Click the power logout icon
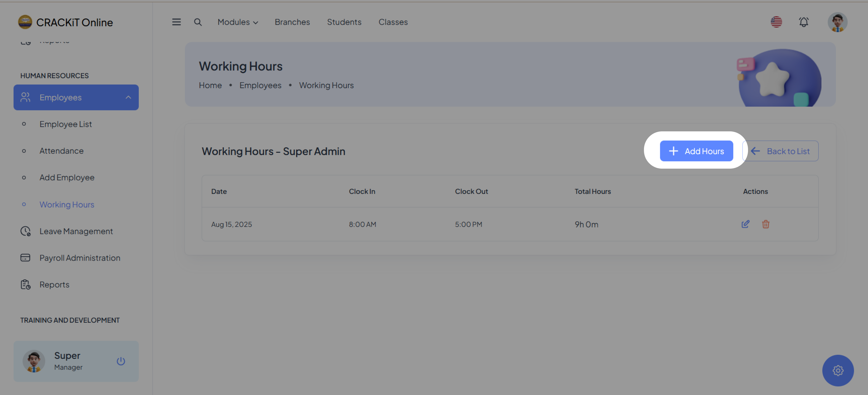 point(121,361)
